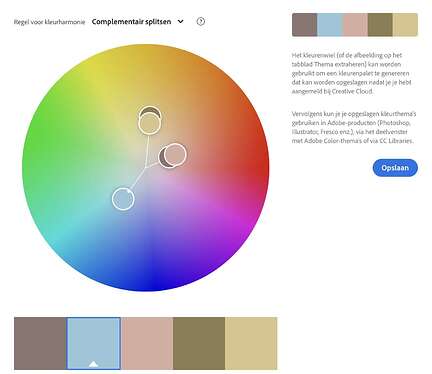432x374 pixels.
Task: Open the help icon beside harmony rule
Action: tap(201, 21)
